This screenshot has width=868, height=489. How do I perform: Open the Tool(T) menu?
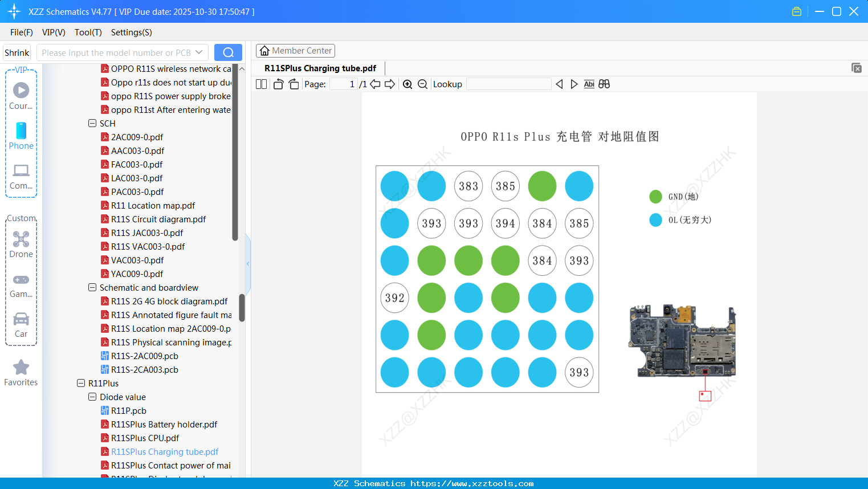[88, 32]
